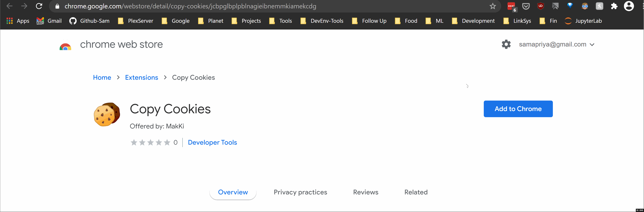Open the blue diamond extension
This screenshot has width=644, height=212.
pyautogui.click(x=570, y=6)
